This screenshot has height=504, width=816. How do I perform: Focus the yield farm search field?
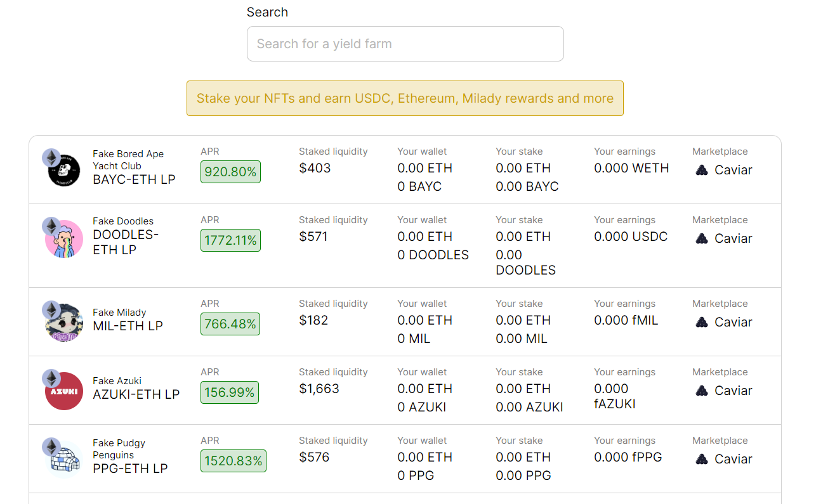405,44
